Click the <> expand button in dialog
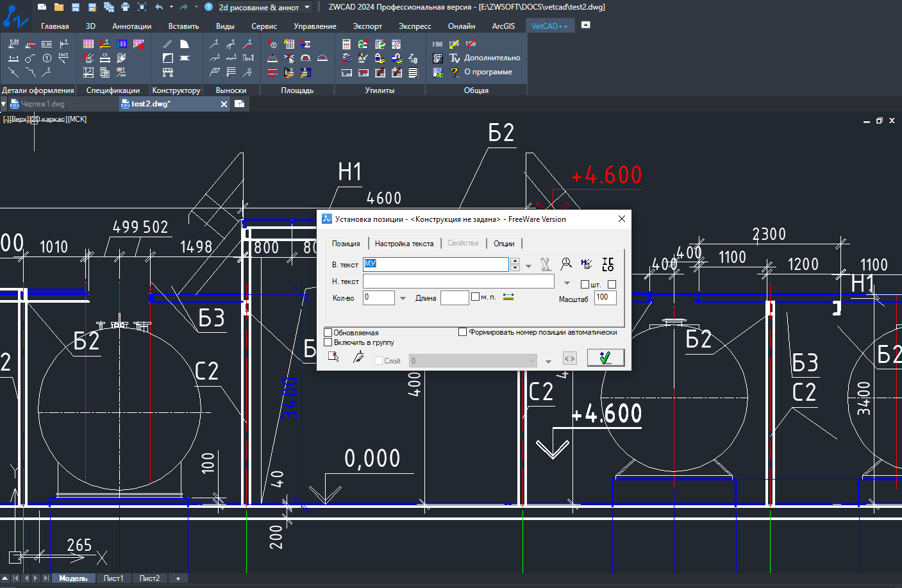The image size is (902, 588). coord(569,358)
